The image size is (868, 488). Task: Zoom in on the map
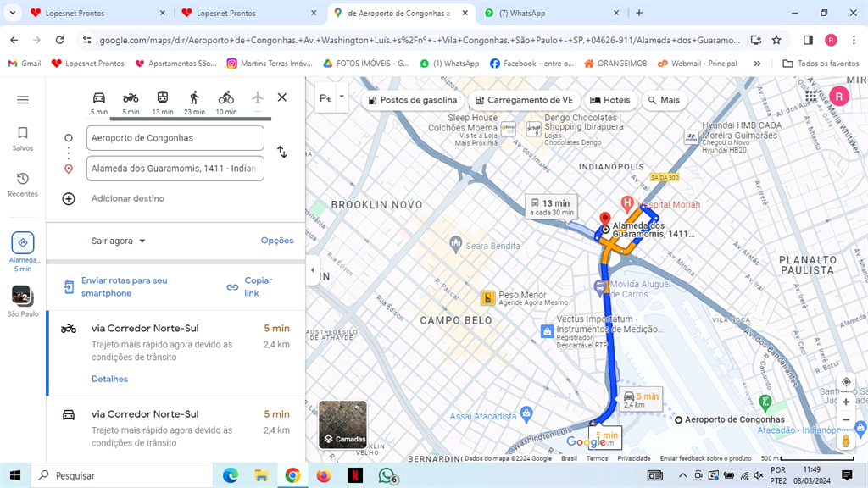click(845, 402)
